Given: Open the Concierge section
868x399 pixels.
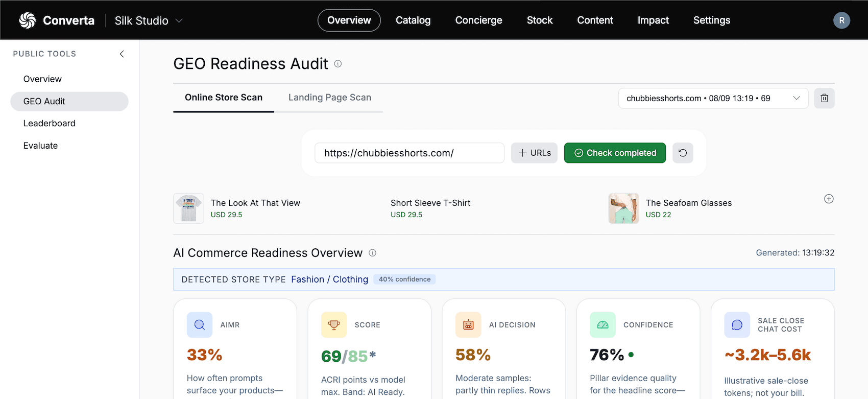Looking at the screenshot, I should coord(479,20).
